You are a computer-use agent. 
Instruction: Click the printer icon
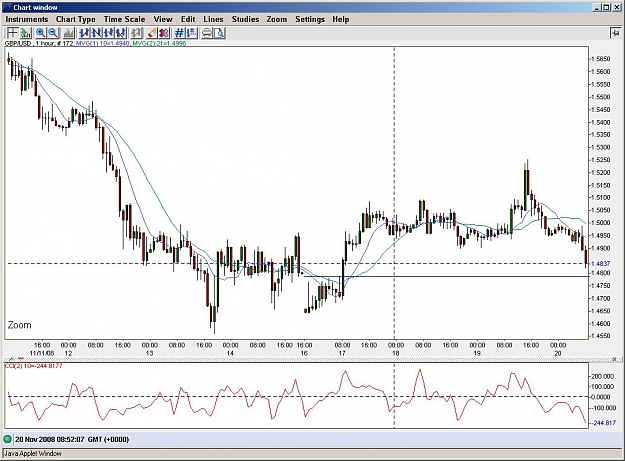(207, 33)
